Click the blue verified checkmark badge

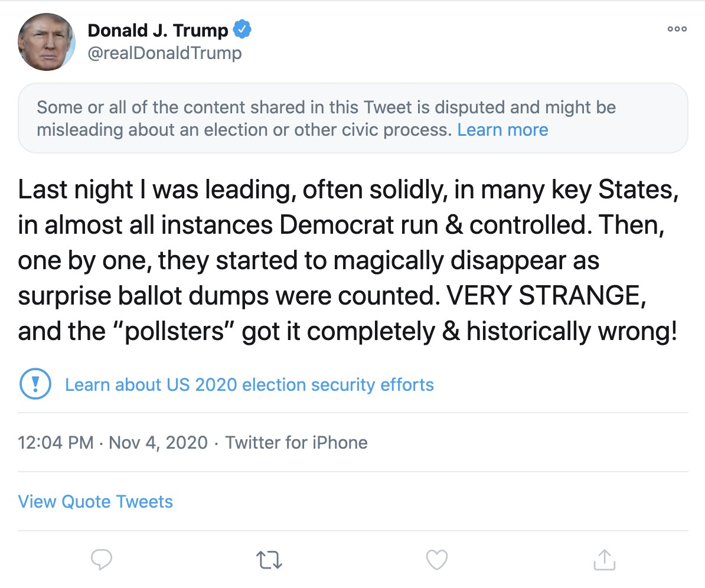[x=243, y=29]
